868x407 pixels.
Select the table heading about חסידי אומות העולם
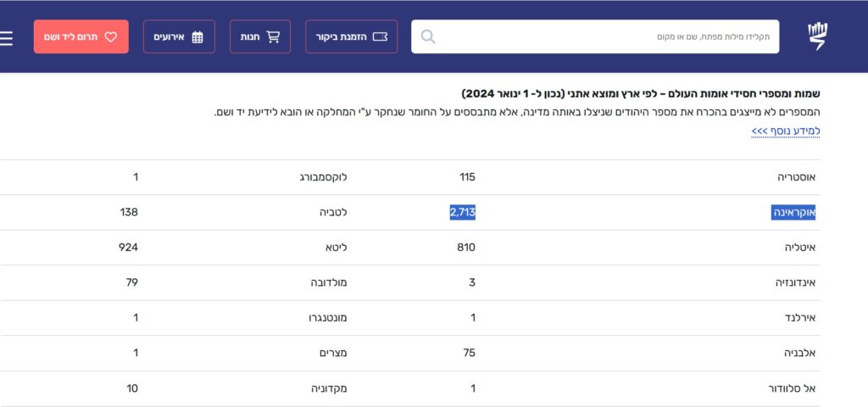[x=641, y=93]
